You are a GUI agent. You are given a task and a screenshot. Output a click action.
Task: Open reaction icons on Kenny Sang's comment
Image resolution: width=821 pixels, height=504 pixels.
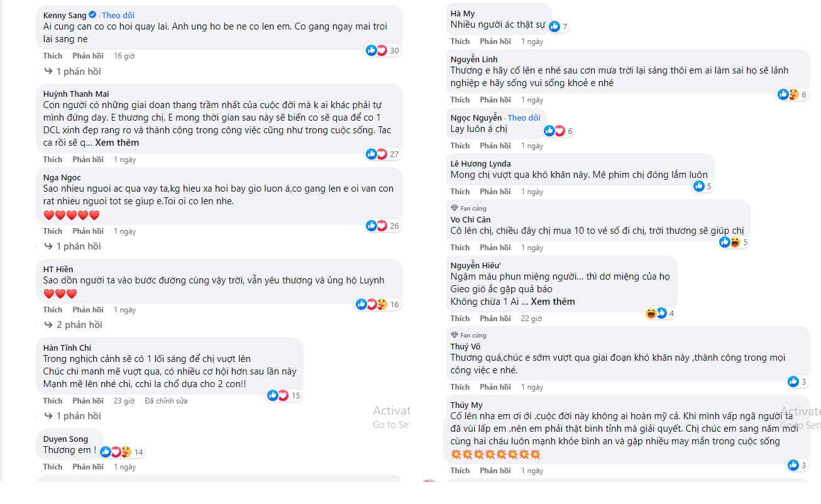coord(377,50)
